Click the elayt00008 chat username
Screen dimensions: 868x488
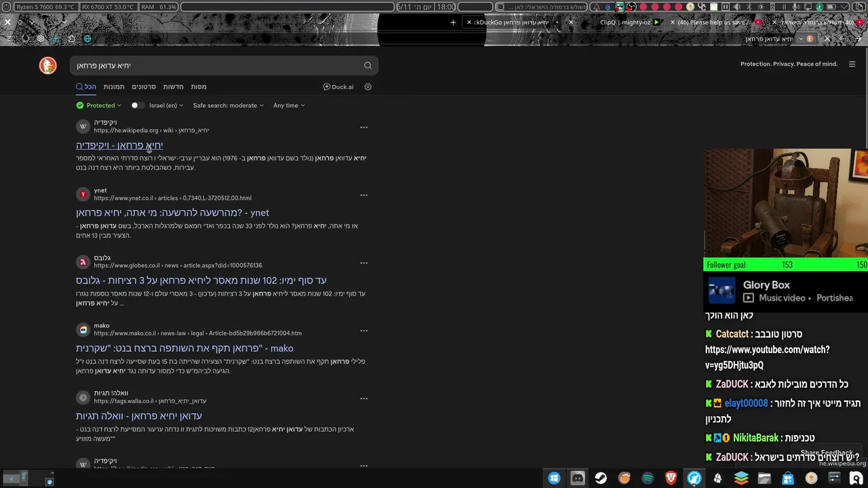(x=746, y=403)
